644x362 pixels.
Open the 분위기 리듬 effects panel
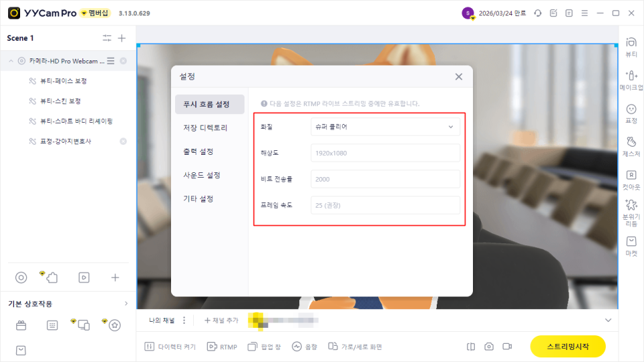(631, 213)
